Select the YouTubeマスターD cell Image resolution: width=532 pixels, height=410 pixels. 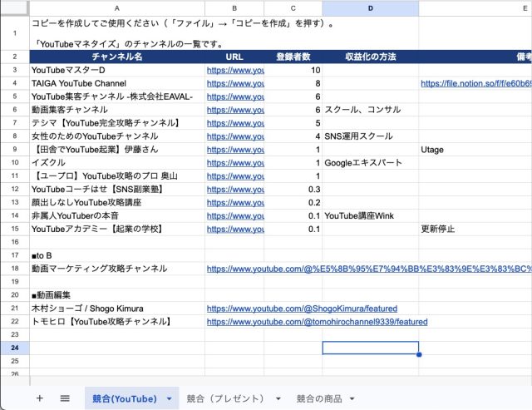click(x=116, y=71)
